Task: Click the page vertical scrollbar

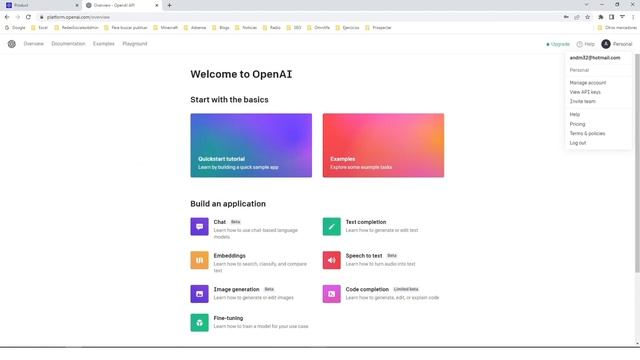Action: pos(637,163)
